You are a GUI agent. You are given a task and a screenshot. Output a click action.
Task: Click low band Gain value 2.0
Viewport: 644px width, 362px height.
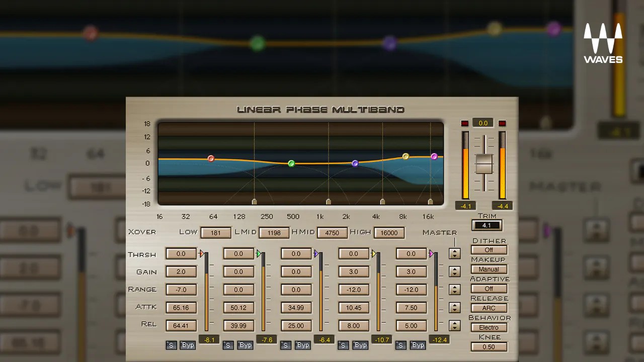(x=181, y=271)
